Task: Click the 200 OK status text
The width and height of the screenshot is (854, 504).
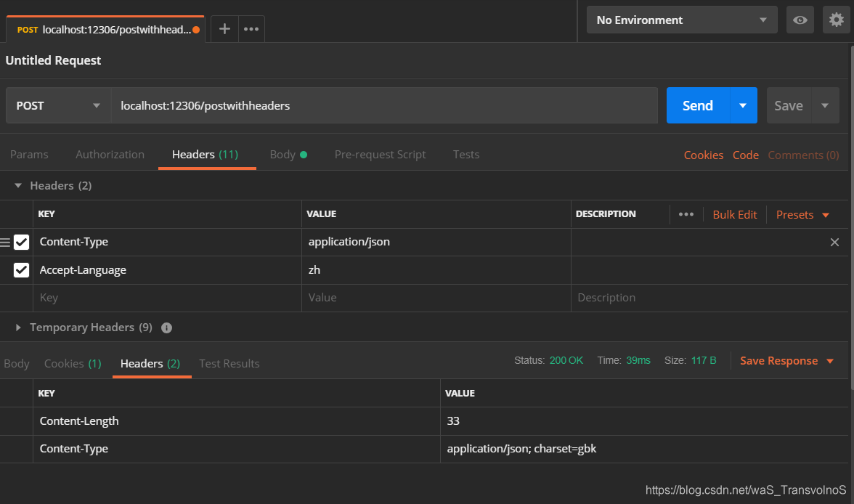Action: coord(566,361)
